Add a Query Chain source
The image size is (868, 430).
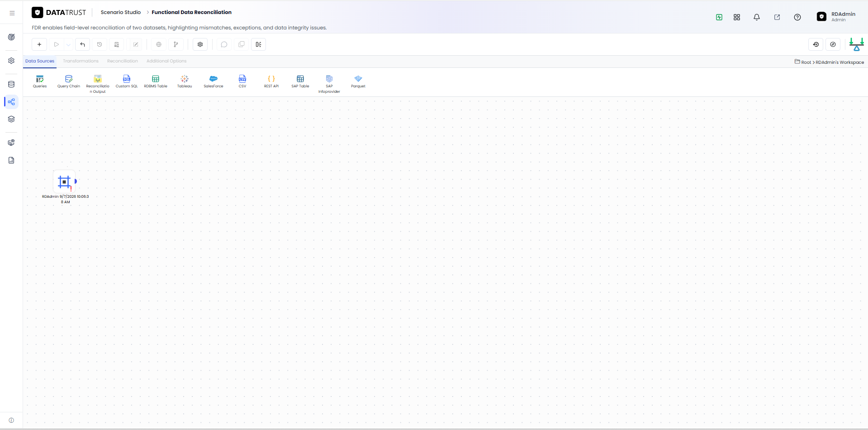point(69,81)
